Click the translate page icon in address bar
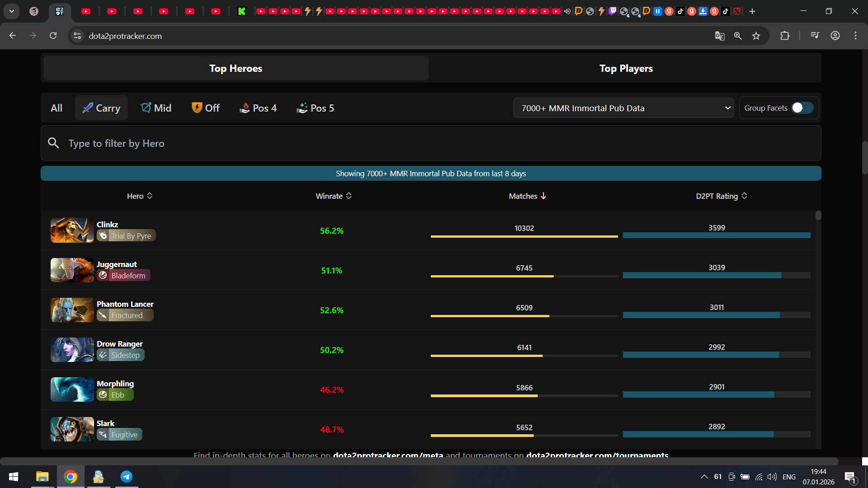This screenshot has height=488, width=868. [720, 36]
